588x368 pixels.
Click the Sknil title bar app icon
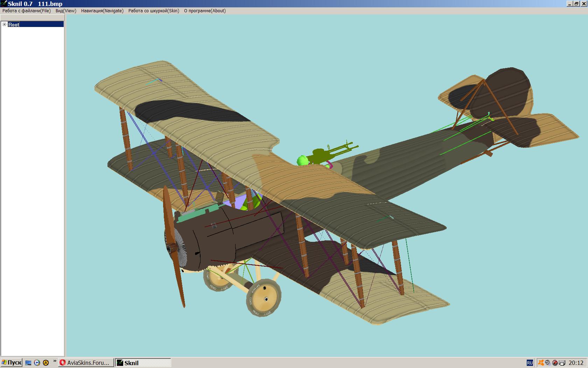point(4,4)
